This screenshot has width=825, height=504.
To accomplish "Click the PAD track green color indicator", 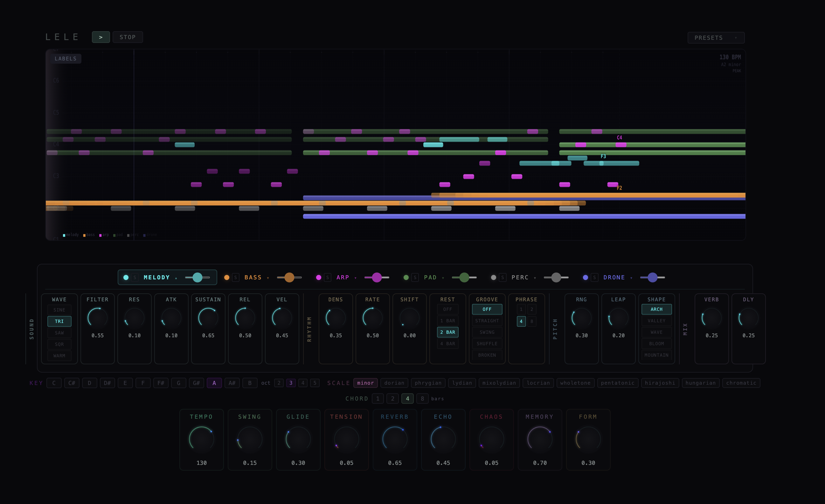I will pyautogui.click(x=406, y=277).
